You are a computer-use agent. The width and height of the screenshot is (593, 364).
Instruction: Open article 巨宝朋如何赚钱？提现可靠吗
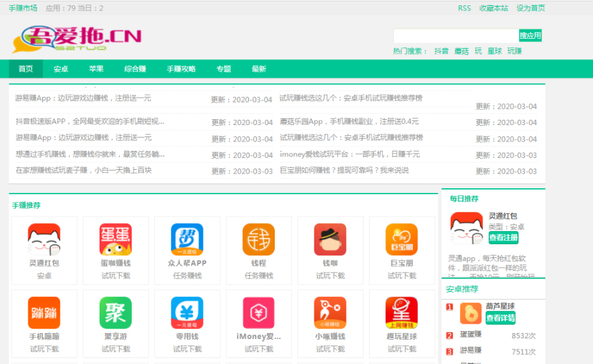point(344,170)
